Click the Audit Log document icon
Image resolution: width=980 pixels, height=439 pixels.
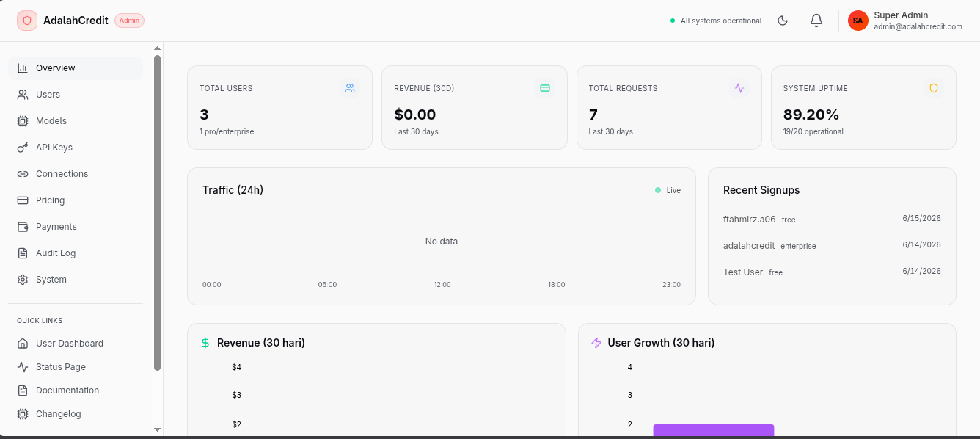click(23, 253)
